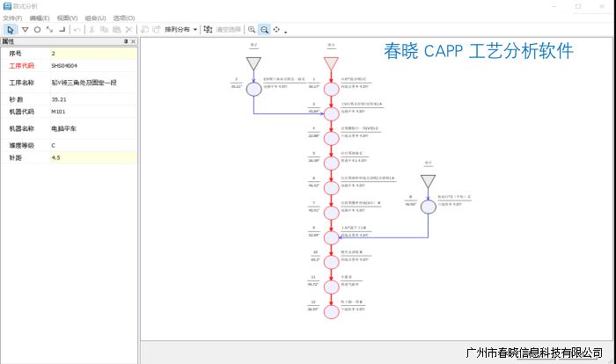Select the triangle shape tool
The width and height of the screenshot is (616, 364).
pos(25,30)
